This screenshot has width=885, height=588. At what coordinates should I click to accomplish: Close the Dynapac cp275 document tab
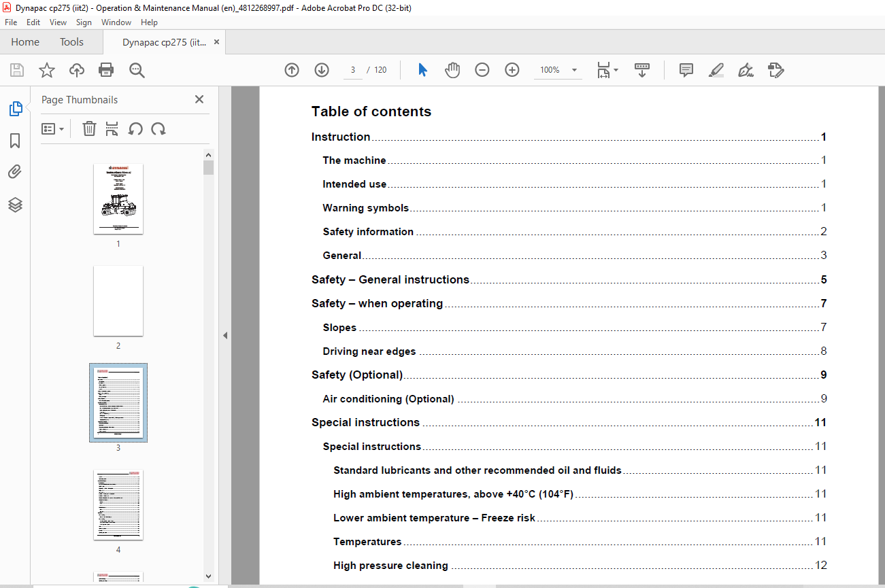[217, 42]
